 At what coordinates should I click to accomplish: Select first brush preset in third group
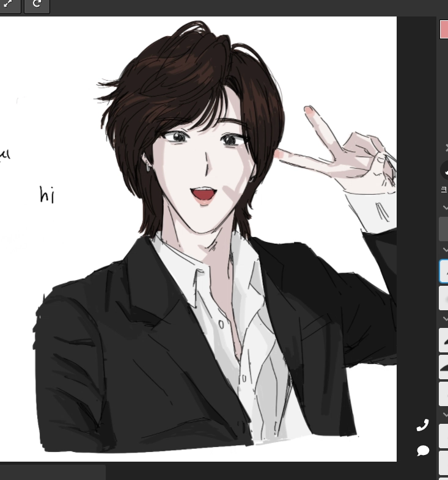(444, 340)
